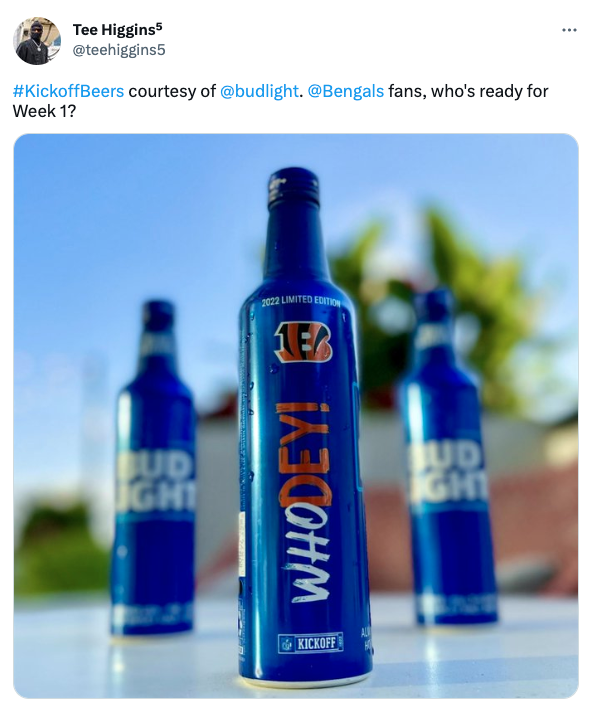Click Tee Higgins' profile avatar
592x716 pixels.
[x=37, y=41]
